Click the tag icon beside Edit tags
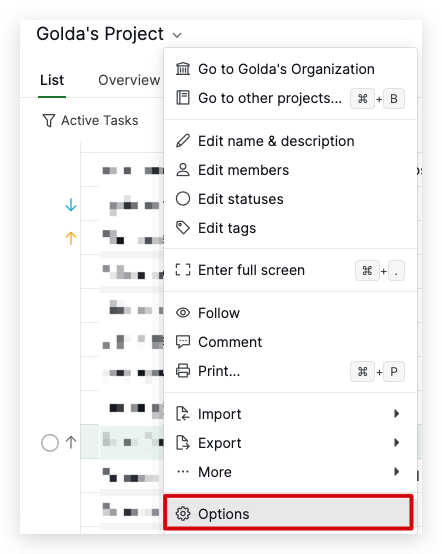The height and width of the screenshot is (554, 442). coord(183,228)
